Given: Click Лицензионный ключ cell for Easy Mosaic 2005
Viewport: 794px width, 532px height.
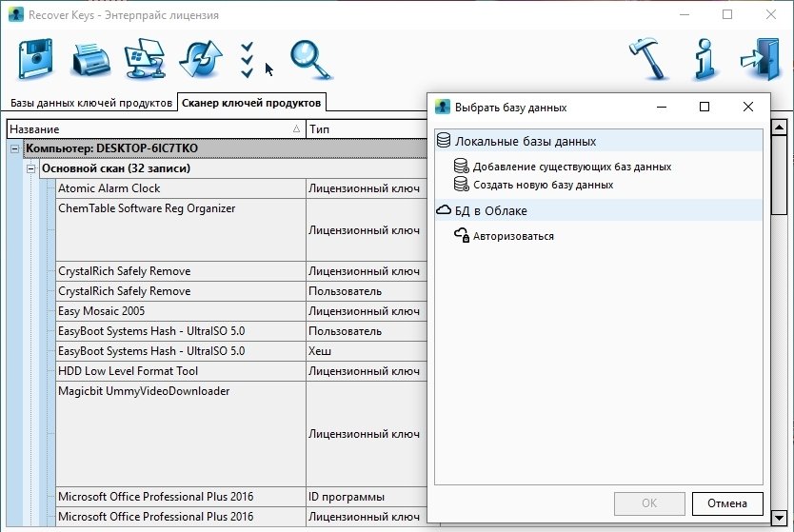Looking at the screenshot, I should coord(367,311).
